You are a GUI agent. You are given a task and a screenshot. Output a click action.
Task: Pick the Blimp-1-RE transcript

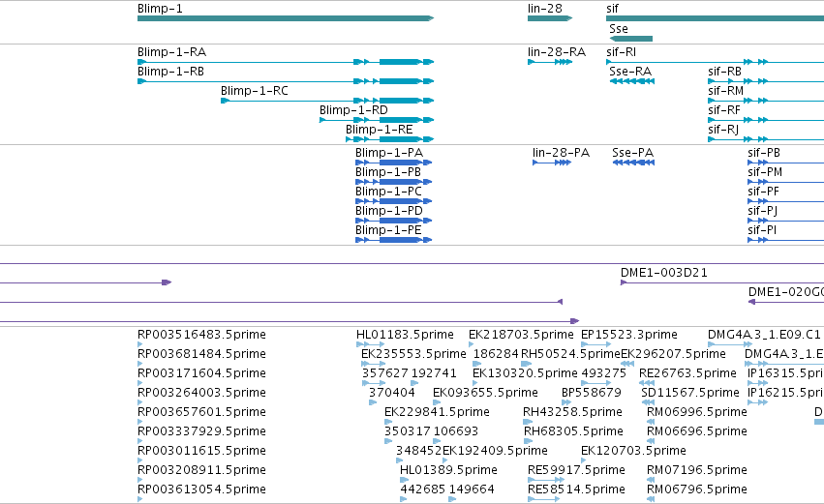pyautogui.click(x=390, y=139)
